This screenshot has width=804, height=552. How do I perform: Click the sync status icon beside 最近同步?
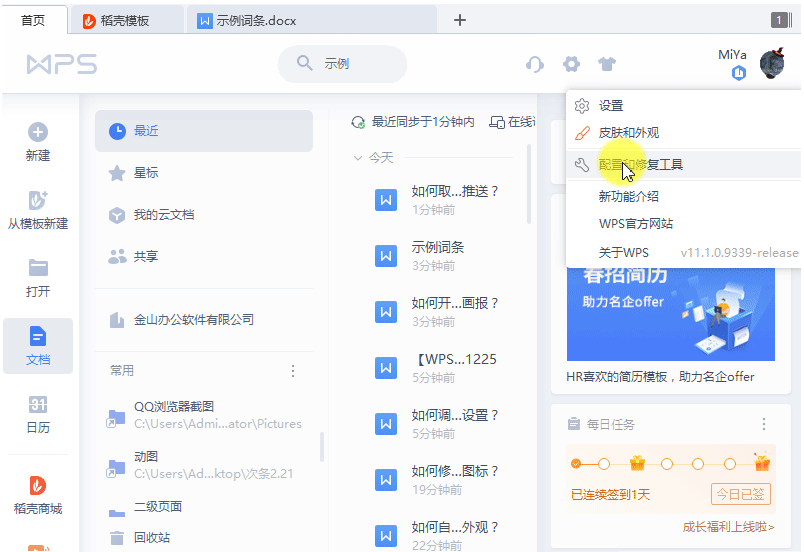click(x=358, y=122)
